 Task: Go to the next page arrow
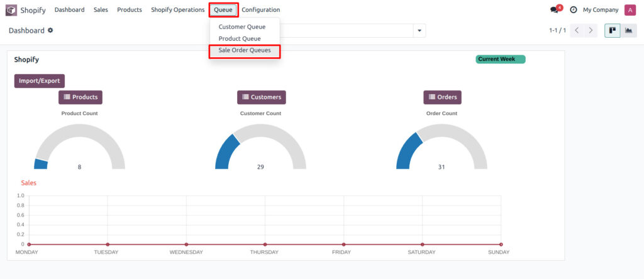point(590,30)
